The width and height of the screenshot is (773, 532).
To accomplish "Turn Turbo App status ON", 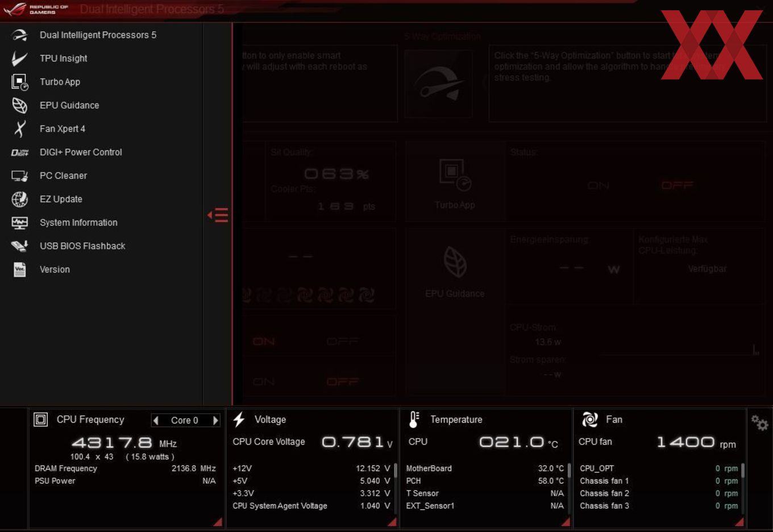I will pyautogui.click(x=598, y=186).
